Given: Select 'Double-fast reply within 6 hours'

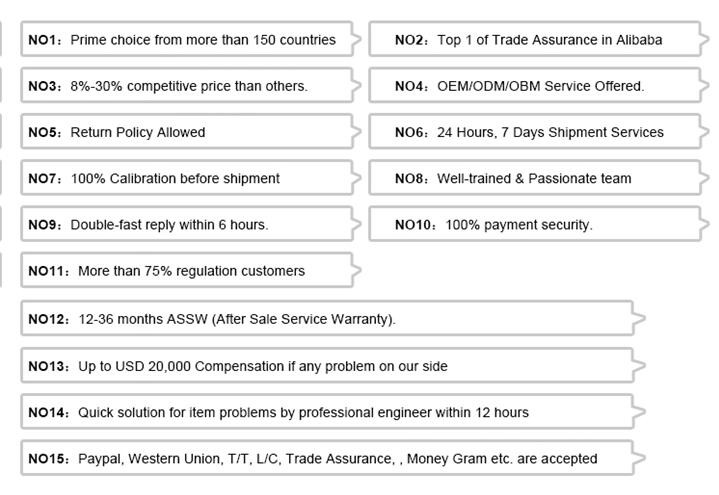Looking at the screenshot, I should (187, 224).
